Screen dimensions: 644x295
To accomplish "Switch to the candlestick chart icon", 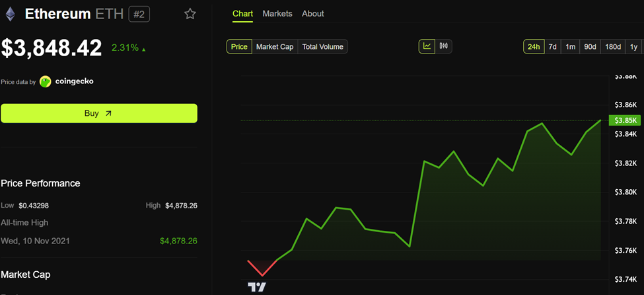I will pyautogui.click(x=444, y=46).
